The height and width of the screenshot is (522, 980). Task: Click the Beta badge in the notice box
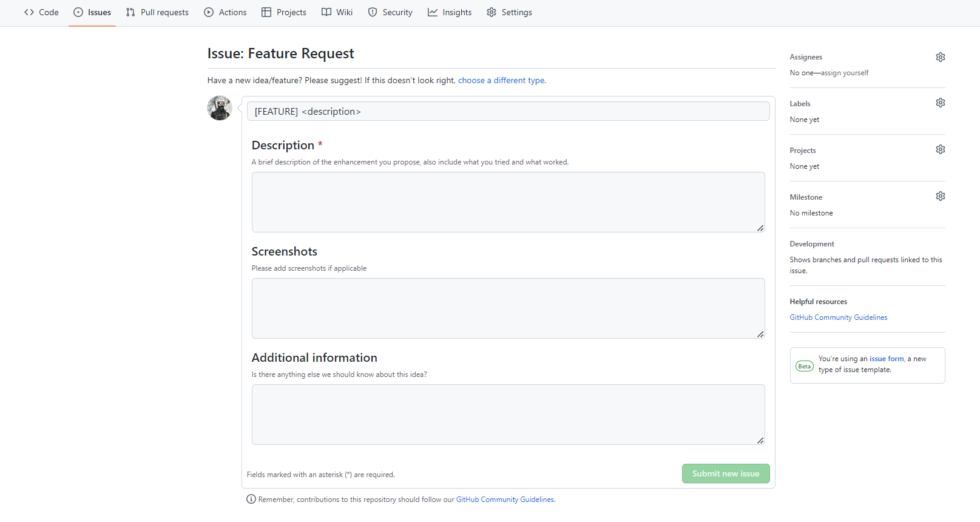pyautogui.click(x=805, y=366)
